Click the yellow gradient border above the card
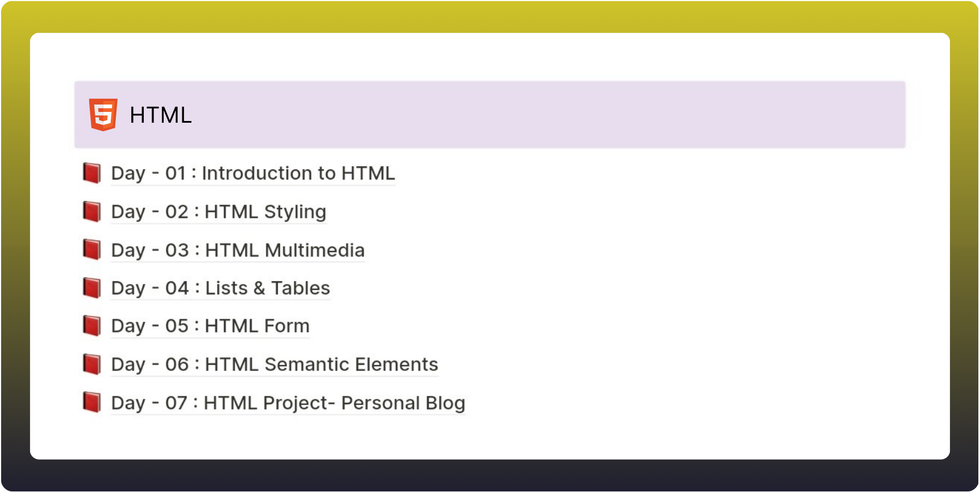The width and height of the screenshot is (980, 492). coord(489,16)
